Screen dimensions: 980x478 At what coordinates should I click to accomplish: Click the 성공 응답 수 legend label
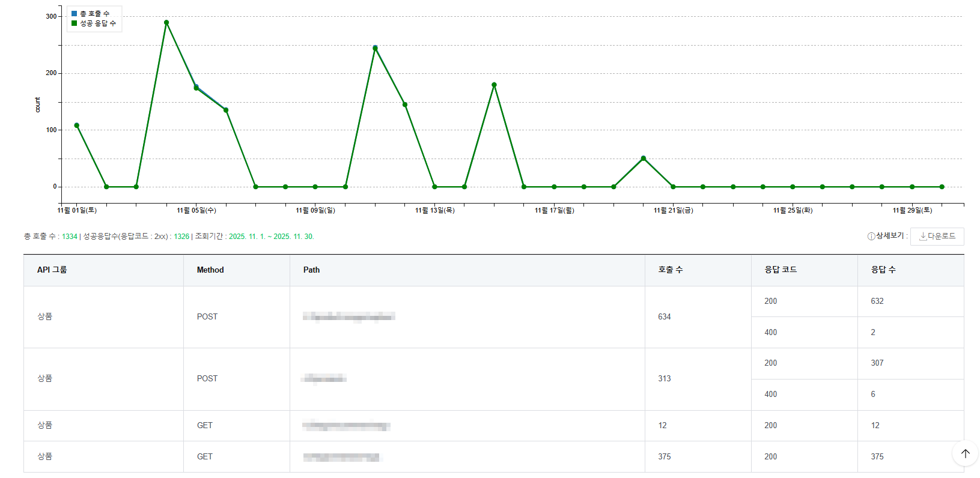pos(98,23)
